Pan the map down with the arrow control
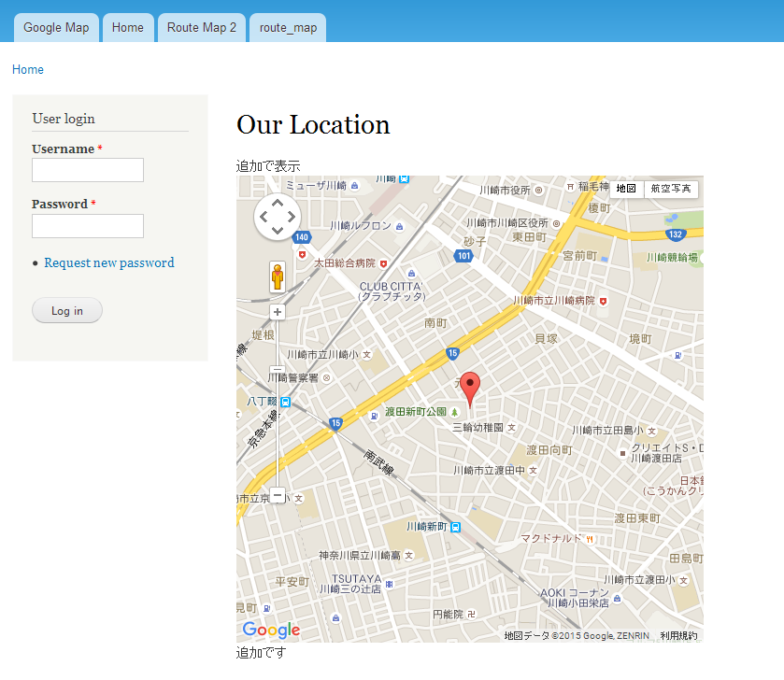Viewport: 784px width, 680px height. click(x=278, y=231)
